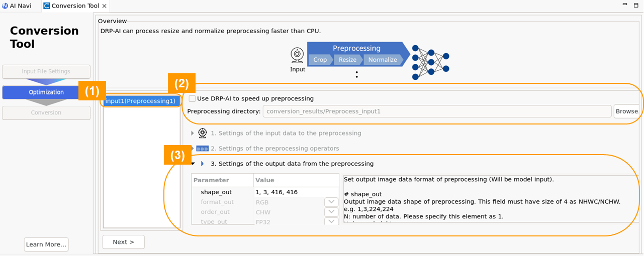The image size is (644, 256).
Task: Click the Browse button
Action: pyautogui.click(x=626, y=111)
